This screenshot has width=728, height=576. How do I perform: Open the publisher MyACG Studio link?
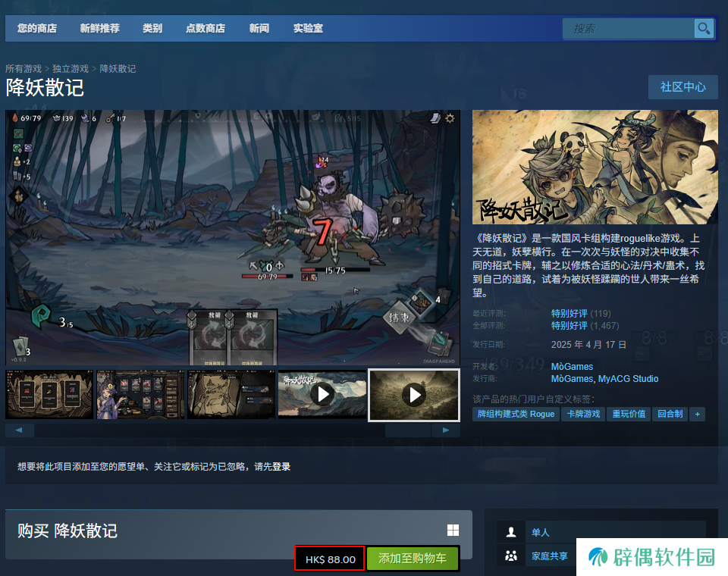[628, 379]
